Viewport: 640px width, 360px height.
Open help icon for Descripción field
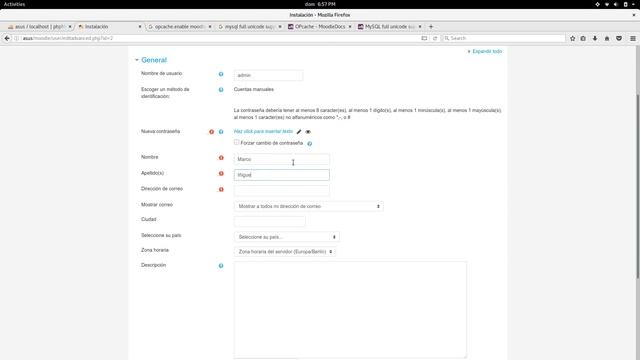point(221,266)
